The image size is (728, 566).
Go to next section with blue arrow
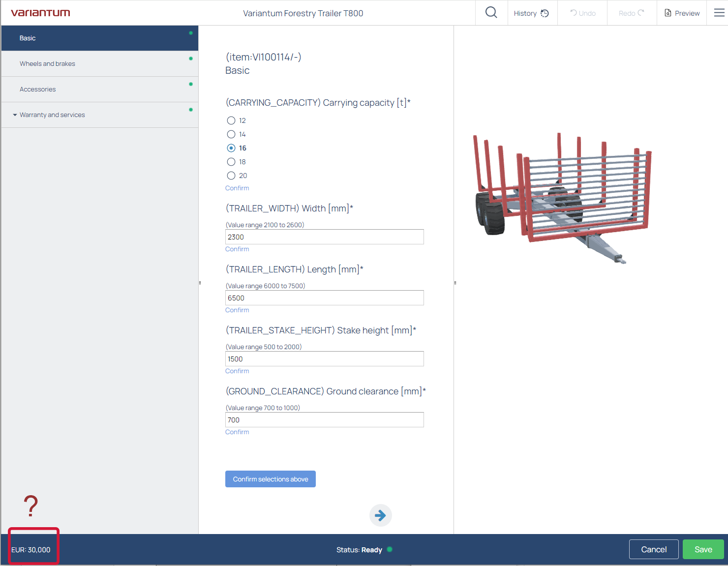pos(380,515)
